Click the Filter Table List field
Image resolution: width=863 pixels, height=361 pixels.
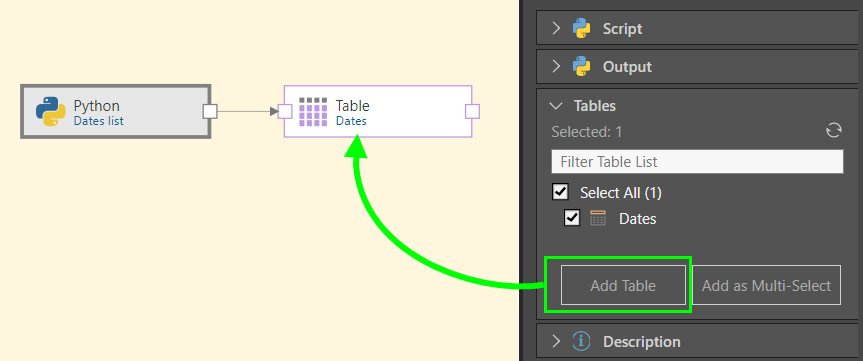[697, 162]
